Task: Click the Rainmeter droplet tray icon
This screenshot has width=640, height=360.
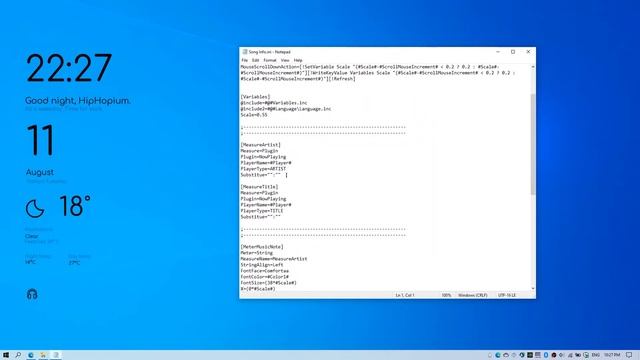Action: (522, 355)
